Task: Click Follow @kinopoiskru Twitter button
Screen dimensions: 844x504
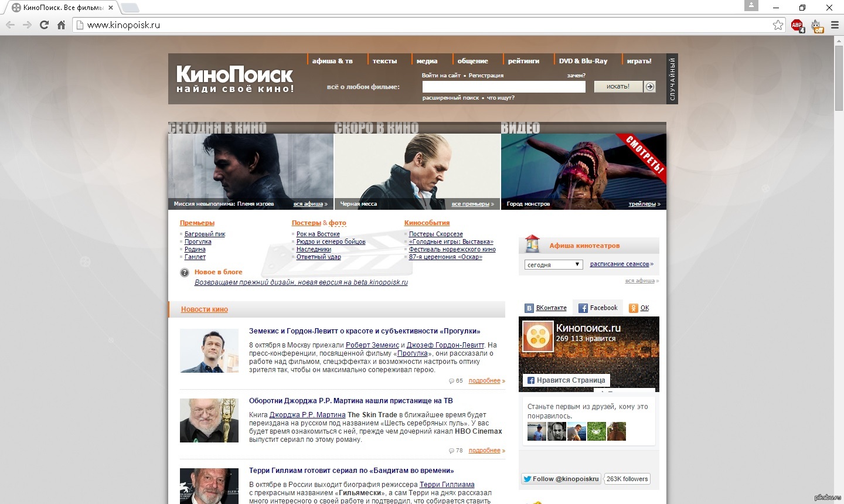Action: [x=561, y=479]
